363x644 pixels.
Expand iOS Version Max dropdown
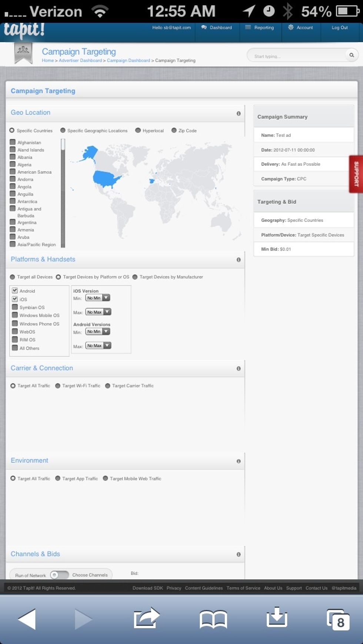pos(98,312)
